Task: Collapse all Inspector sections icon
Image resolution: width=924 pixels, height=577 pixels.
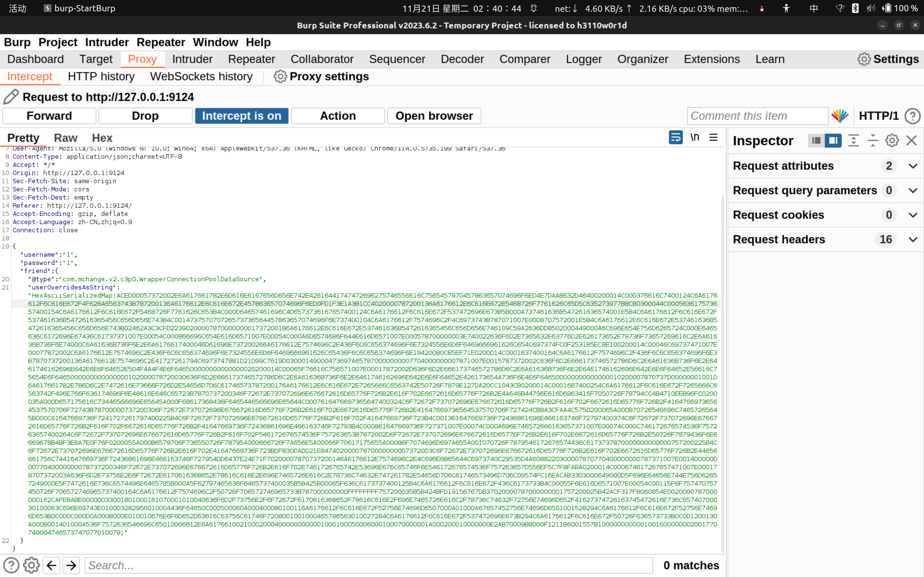Action: [872, 140]
